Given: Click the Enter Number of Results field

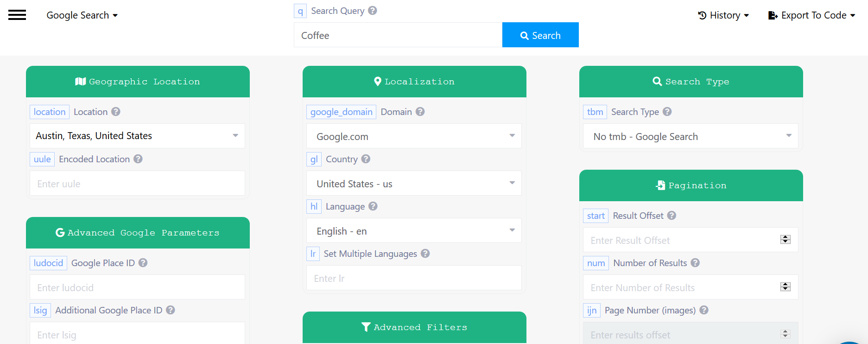Looking at the screenshot, I should pos(691,287).
